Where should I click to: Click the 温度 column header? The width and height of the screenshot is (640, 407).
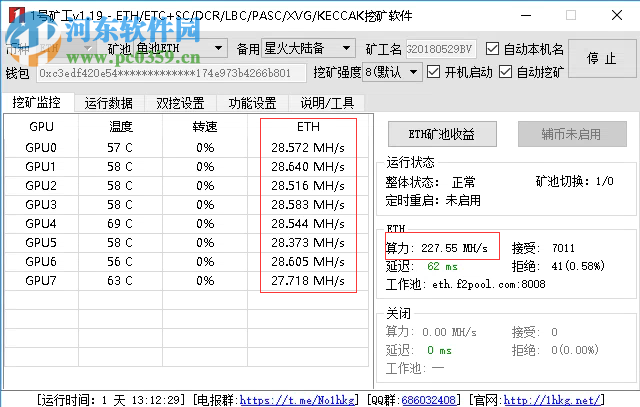[x=121, y=127]
